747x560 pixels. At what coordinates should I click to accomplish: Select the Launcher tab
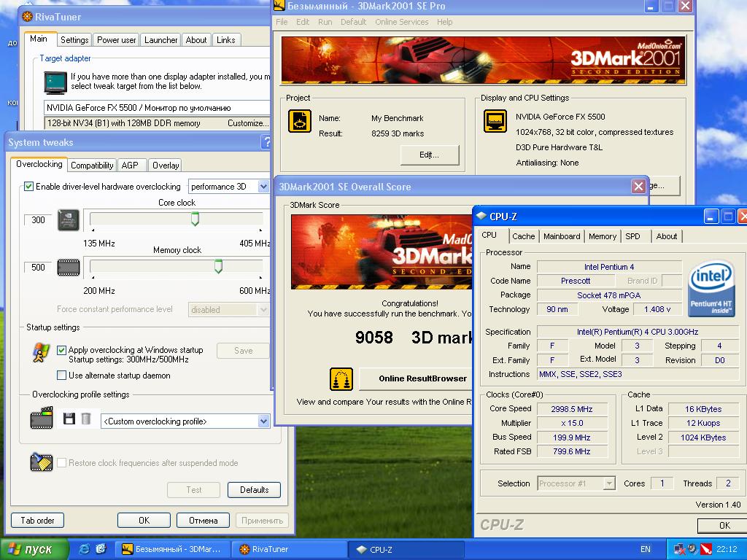click(160, 40)
